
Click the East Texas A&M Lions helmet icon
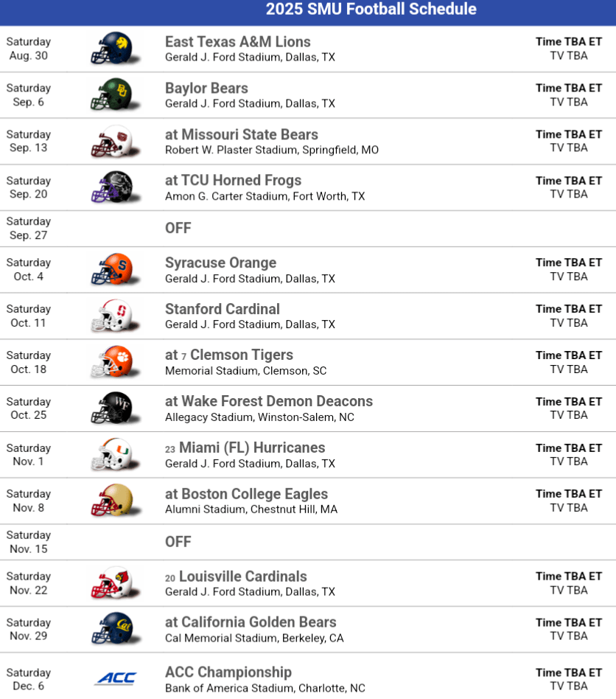click(x=111, y=49)
